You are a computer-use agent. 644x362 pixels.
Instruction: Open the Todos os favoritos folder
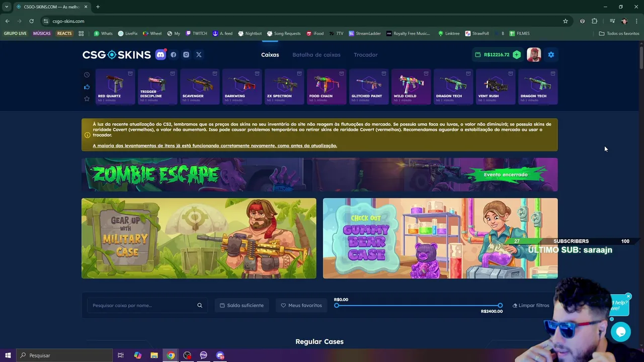click(x=619, y=34)
